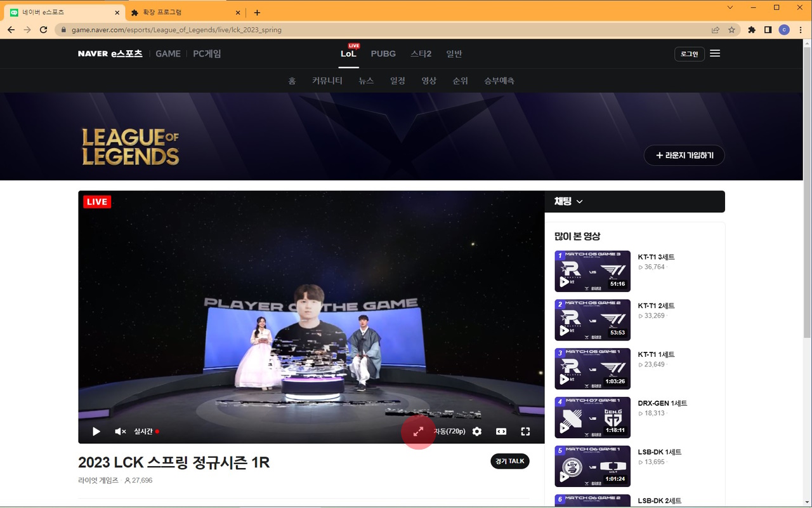
Task: Click the LSB-DK 2세트 title text
Action: coord(660,501)
